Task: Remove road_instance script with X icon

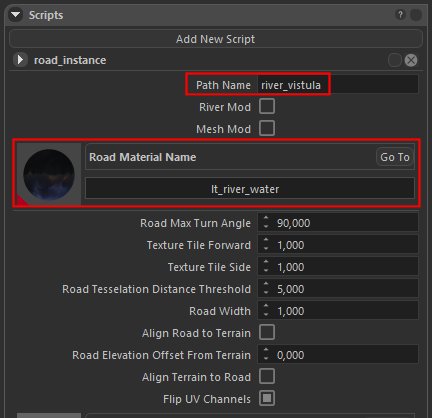Action: (x=411, y=60)
